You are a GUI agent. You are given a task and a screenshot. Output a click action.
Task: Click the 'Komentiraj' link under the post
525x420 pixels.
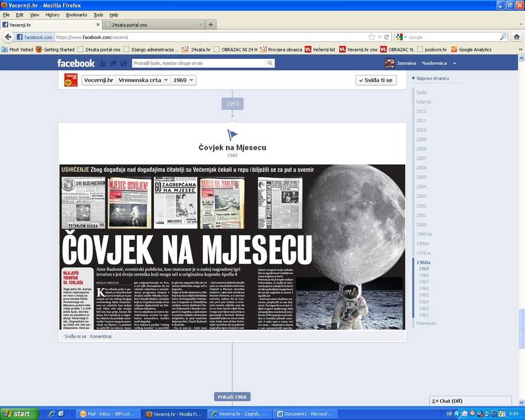point(100,336)
